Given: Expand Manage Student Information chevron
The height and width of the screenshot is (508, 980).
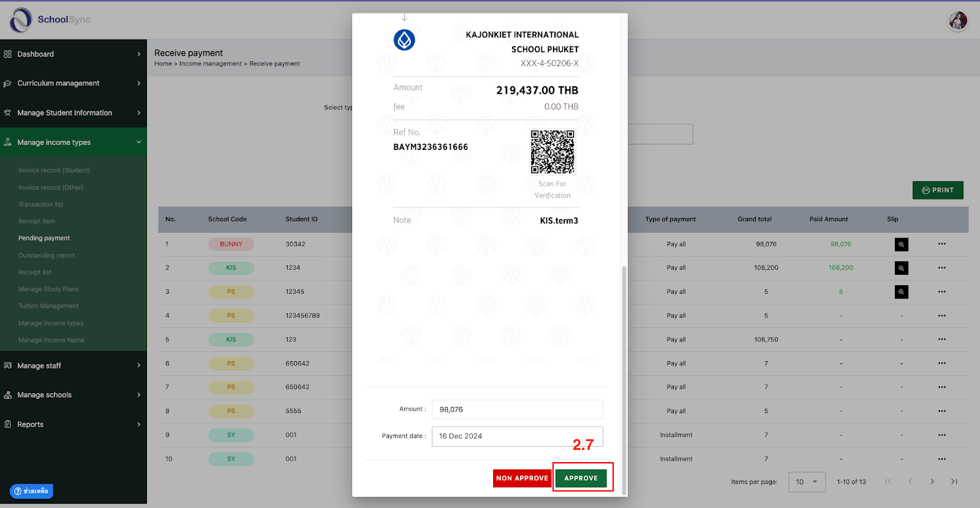Looking at the screenshot, I should point(139,113).
